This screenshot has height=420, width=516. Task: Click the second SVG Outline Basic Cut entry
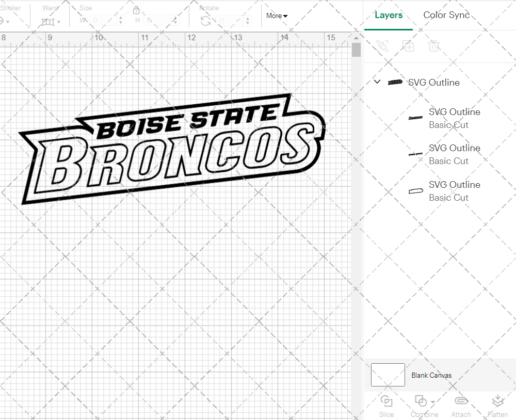(x=455, y=148)
